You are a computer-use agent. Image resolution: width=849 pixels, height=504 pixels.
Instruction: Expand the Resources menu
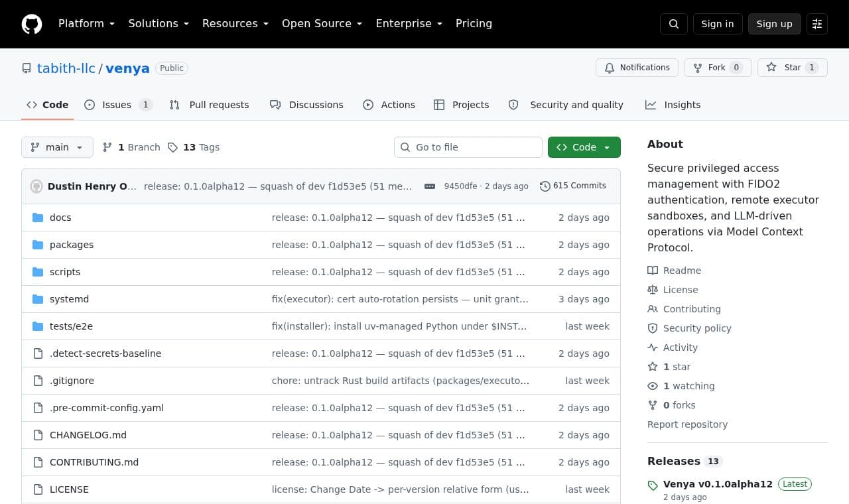[235, 24]
